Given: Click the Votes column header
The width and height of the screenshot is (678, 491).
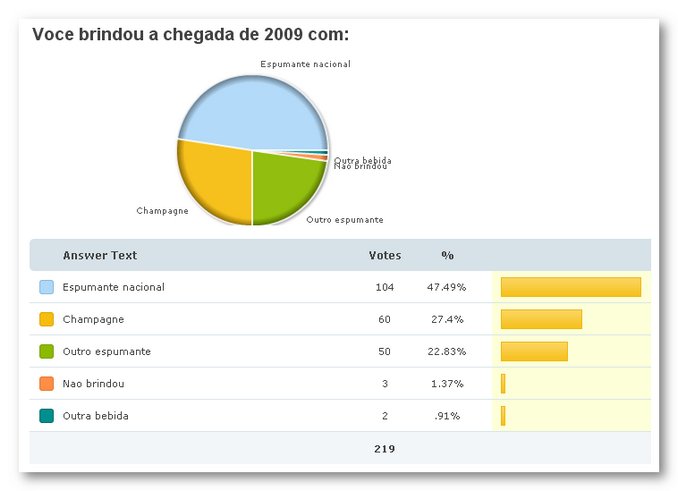Looking at the screenshot, I should point(385,255).
